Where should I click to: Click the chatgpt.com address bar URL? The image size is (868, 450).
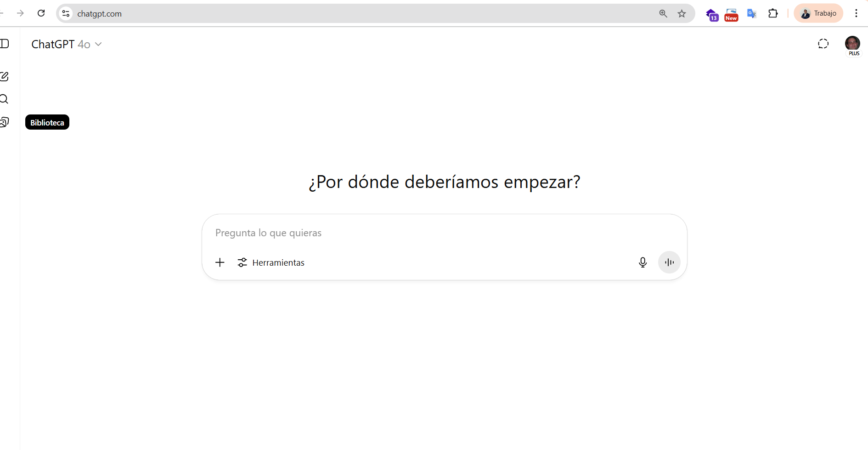pyautogui.click(x=99, y=14)
